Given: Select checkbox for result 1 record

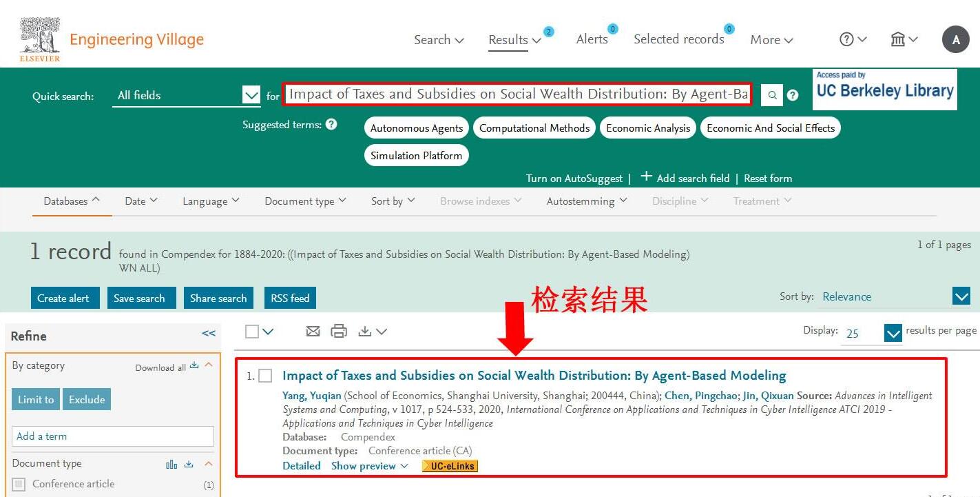Looking at the screenshot, I should (265, 376).
